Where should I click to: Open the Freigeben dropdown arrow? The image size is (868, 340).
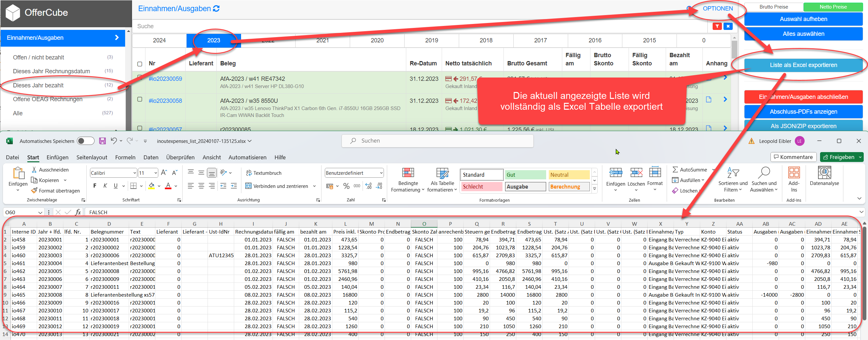(860, 157)
